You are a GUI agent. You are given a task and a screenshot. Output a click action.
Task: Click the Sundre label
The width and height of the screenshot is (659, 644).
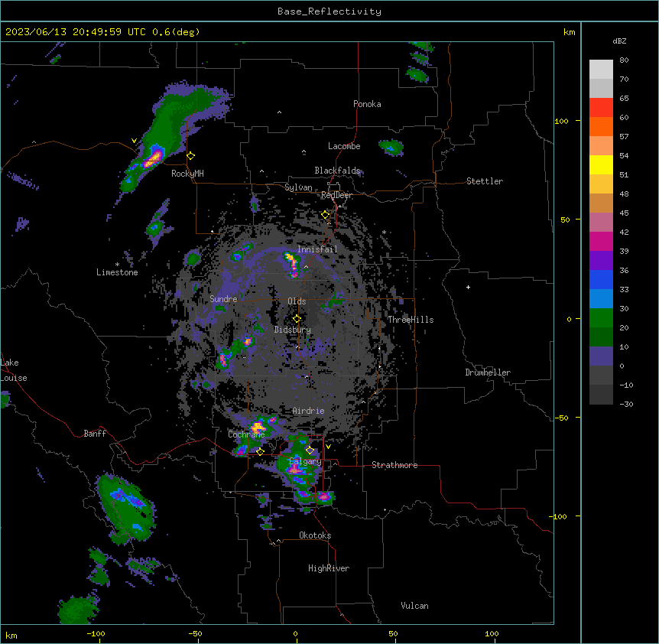[x=223, y=299]
